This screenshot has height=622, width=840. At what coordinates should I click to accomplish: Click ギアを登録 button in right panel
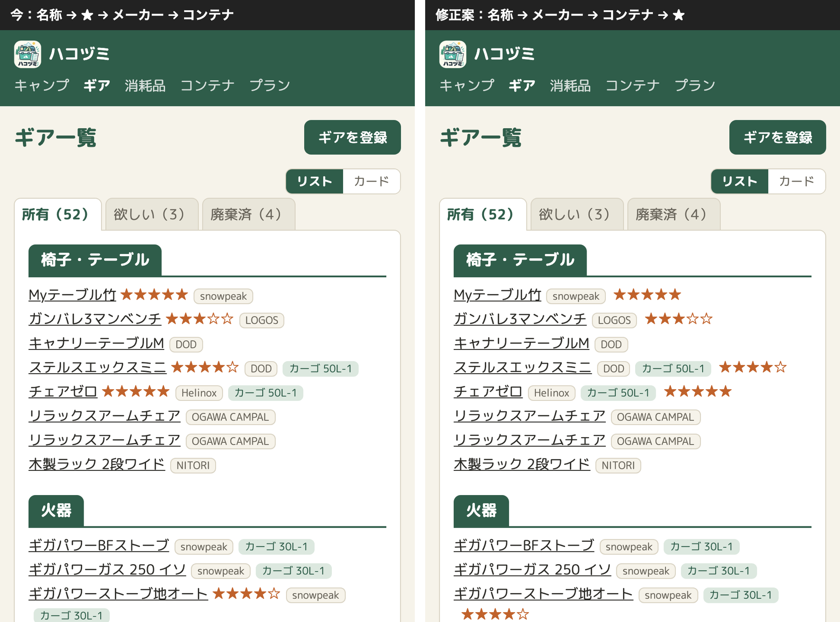777,137
